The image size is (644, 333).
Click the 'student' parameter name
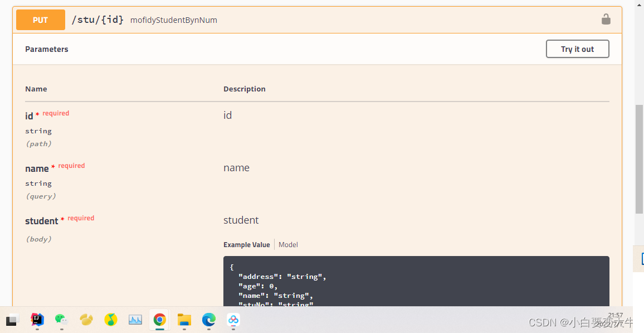point(41,221)
